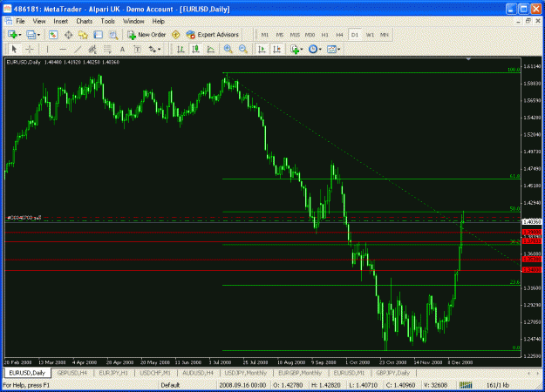Viewport: 545px width, 392px height.
Task: Open the New Chart dropdown arrow
Action: coord(20,35)
